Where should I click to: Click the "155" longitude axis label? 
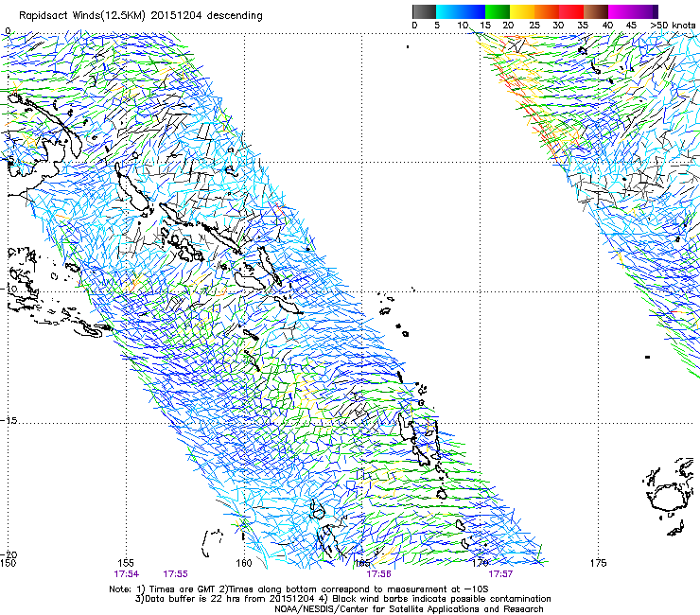coord(127,563)
